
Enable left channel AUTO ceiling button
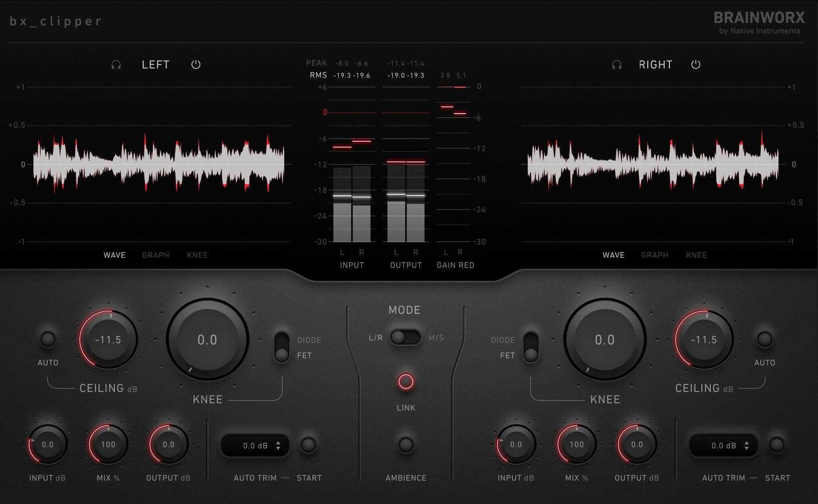pyautogui.click(x=48, y=340)
